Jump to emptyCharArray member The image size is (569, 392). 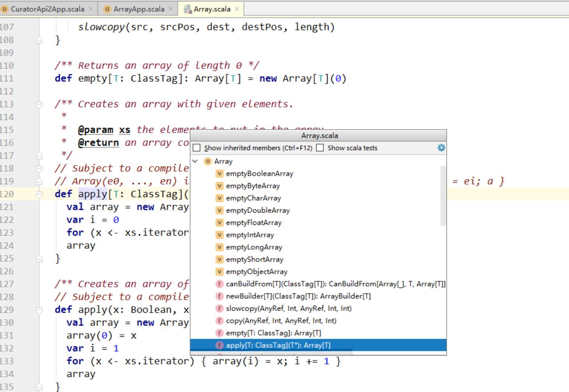253,198
